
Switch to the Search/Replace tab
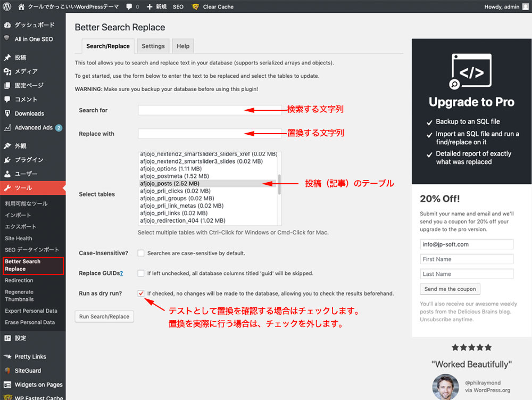(108, 46)
